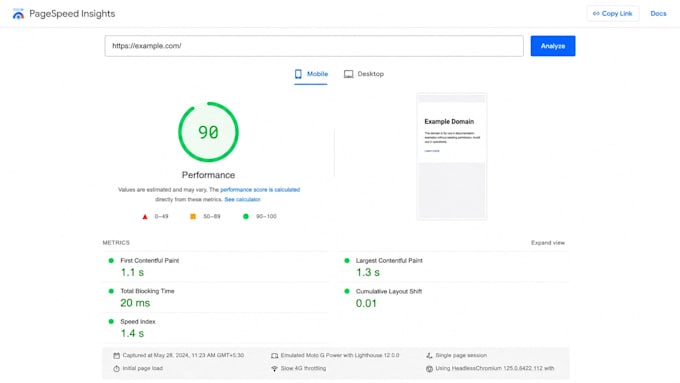Image resolution: width=680 pixels, height=383 pixels.
Task: Click the 90 performance score gauge
Action: pos(208,132)
